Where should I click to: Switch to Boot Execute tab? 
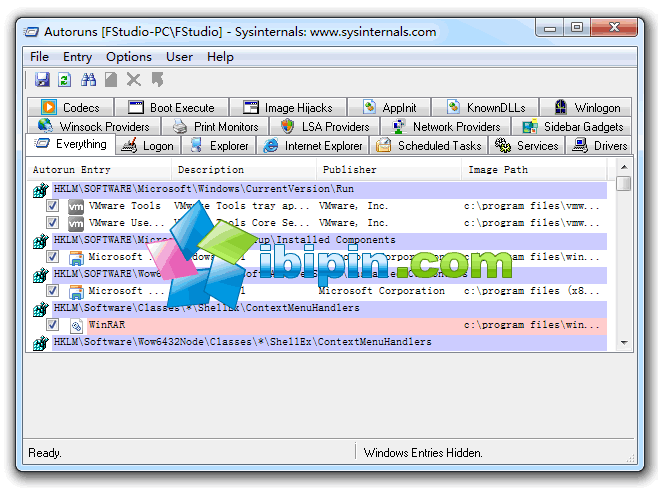(172, 107)
